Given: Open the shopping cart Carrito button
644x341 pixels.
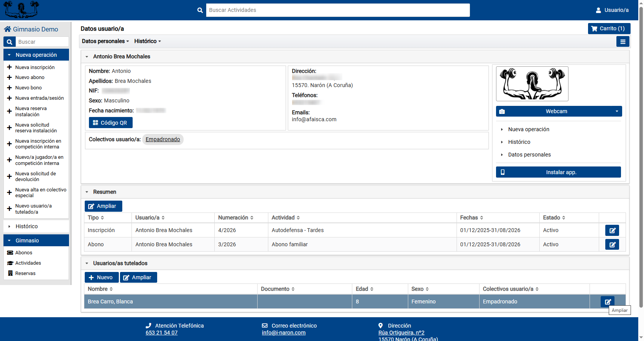Looking at the screenshot, I should 609,28.
